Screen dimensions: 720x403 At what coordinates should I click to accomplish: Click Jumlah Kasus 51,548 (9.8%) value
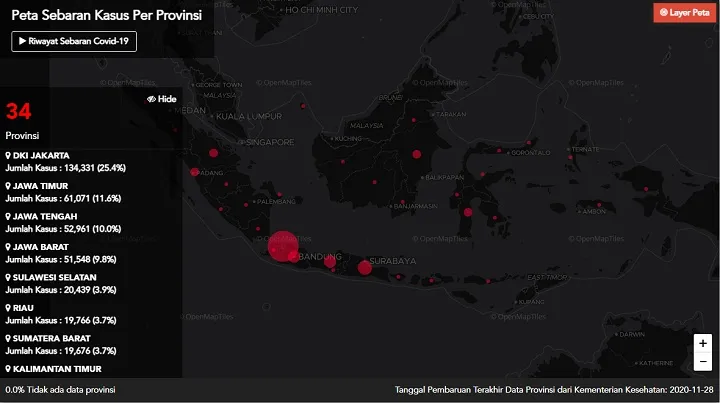(61, 259)
